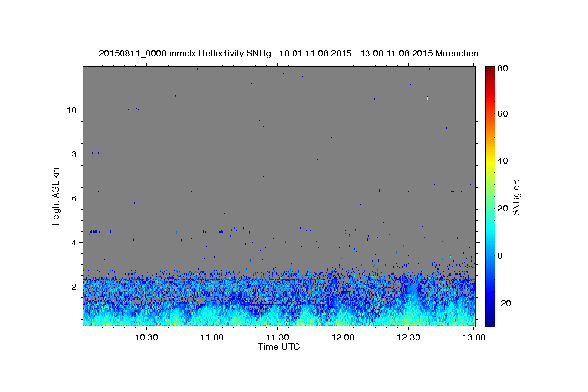Click the 12:30 time tick label

point(409,337)
